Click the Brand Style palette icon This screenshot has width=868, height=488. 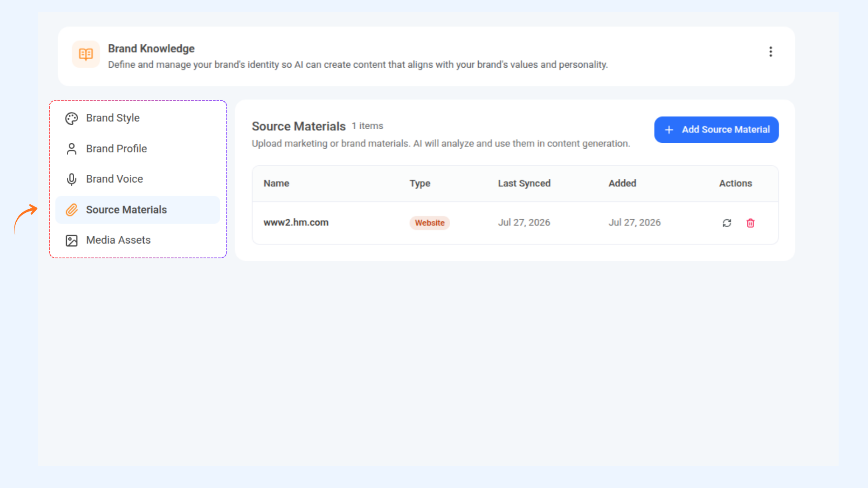point(71,118)
